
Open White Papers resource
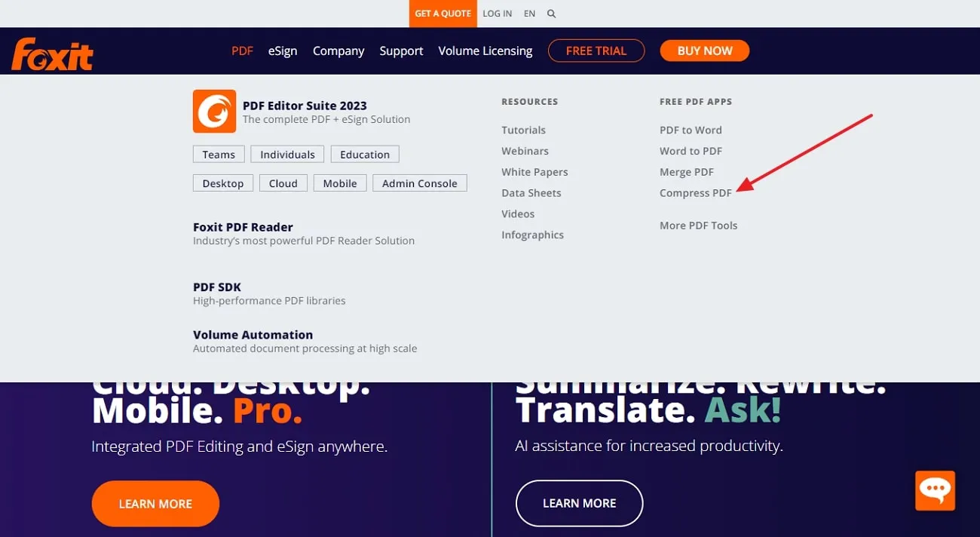point(535,172)
